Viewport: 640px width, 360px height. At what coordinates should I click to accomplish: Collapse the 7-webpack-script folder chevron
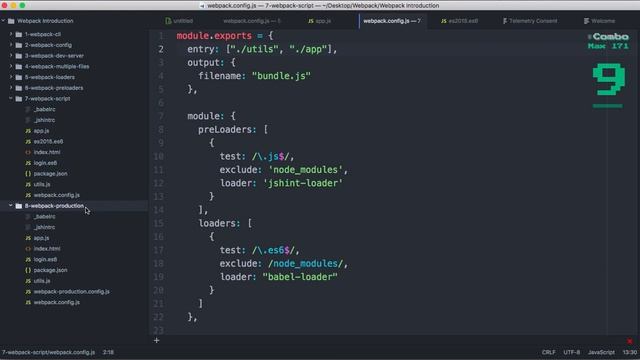point(11,98)
